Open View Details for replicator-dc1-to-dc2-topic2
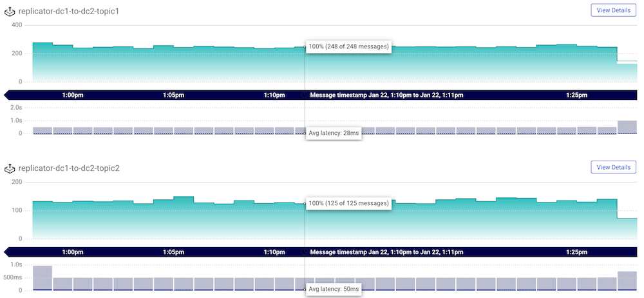Viewport: 644px width, 298px height. (x=613, y=167)
